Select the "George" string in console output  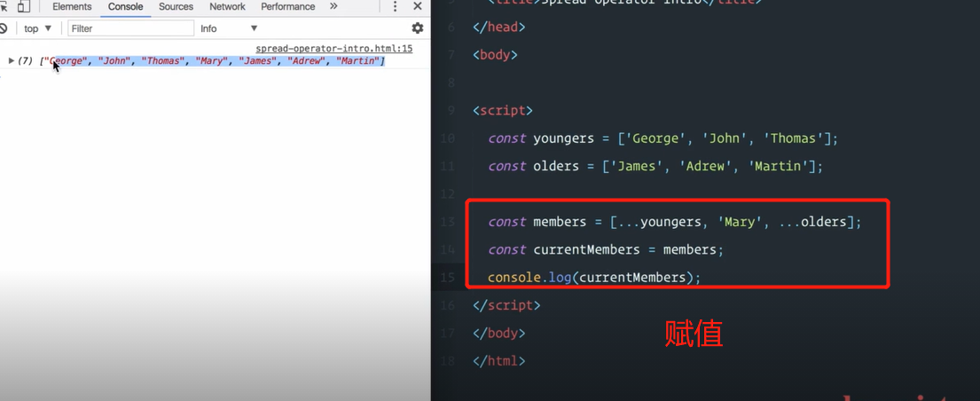click(66, 61)
